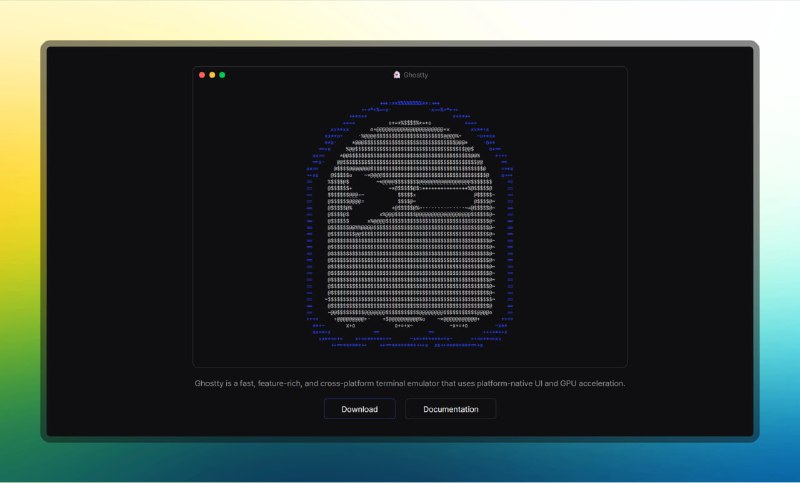Hit the green maximize window dot
Screen dimensions: 800x483
pos(222,75)
